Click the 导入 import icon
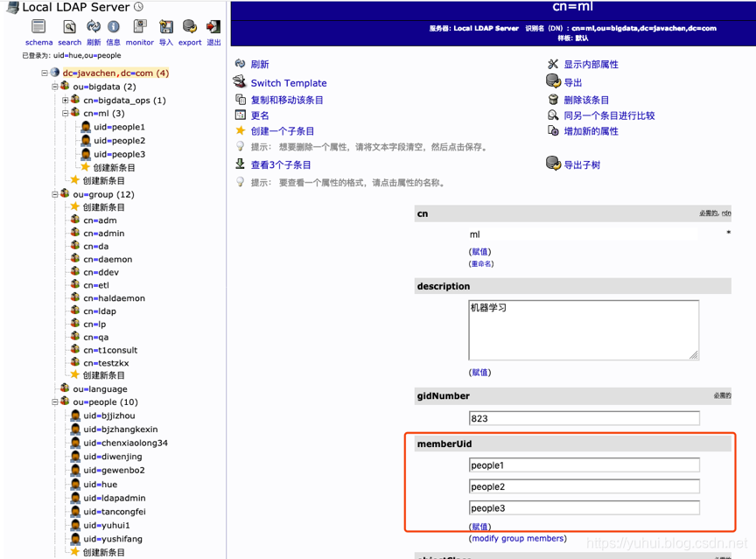The height and width of the screenshot is (559, 756). point(166,26)
